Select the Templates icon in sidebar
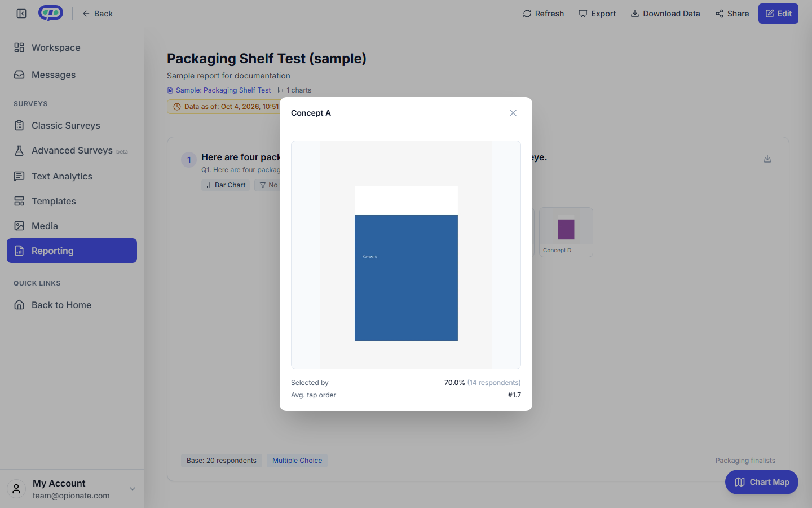Image resolution: width=812 pixels, height=508 pixels. (19, 201)
